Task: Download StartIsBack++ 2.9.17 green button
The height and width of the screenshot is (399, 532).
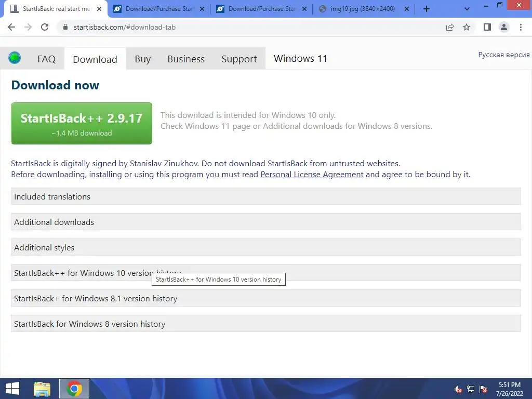Action: click(x=82, y=124)
